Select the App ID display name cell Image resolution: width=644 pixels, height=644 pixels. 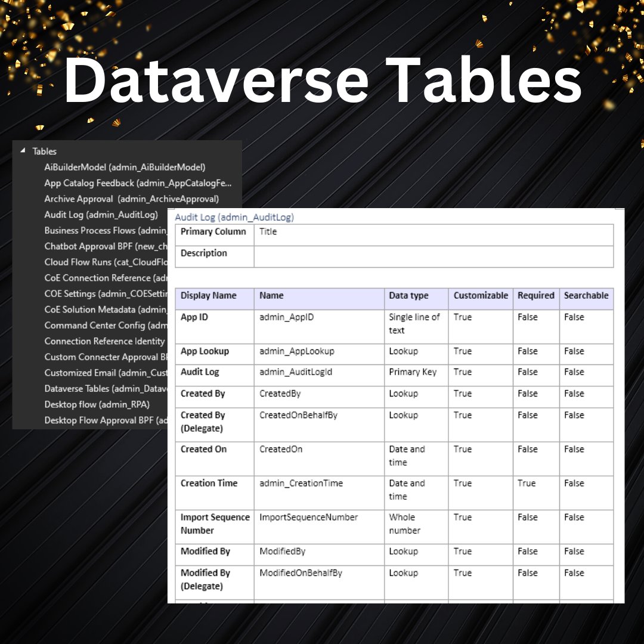point(215,327)
